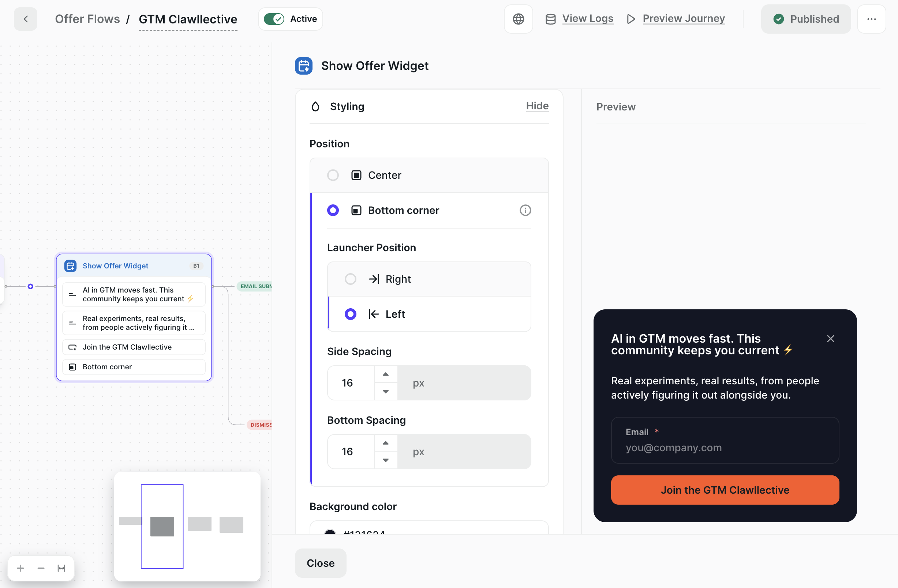Open View Logs
898x588 pixels.
[x=587, y=19]
